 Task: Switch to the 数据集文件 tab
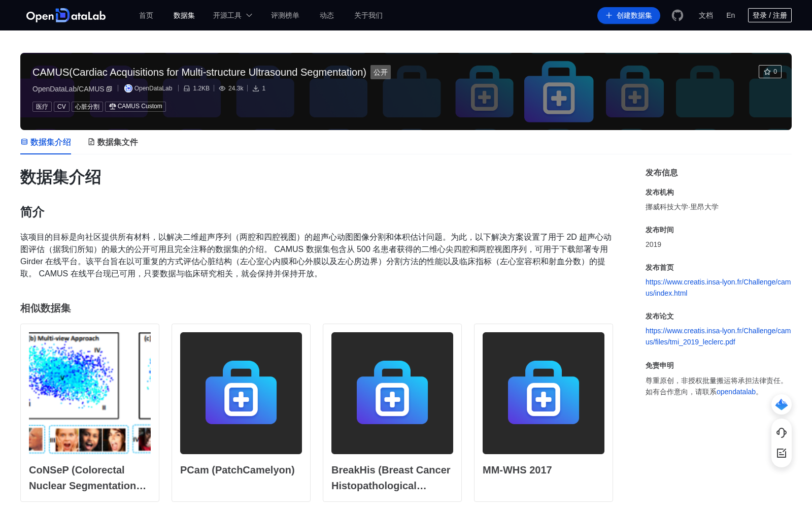113,142
